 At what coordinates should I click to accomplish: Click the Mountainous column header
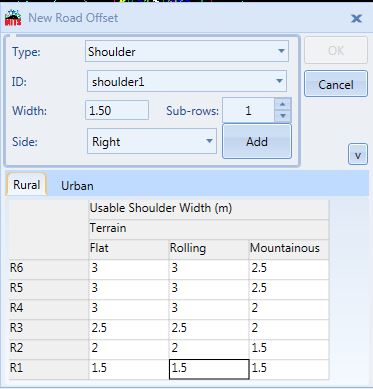(289, 250)
